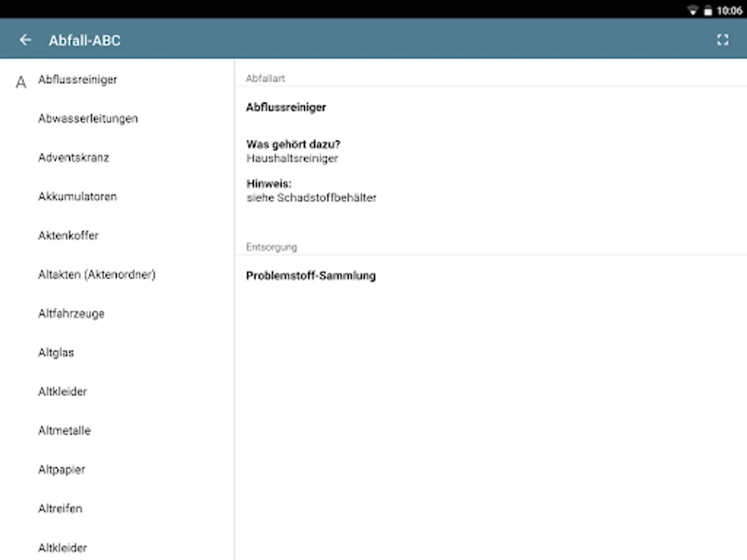Viewport: 747px width, 560px height.
Task: Select Altakten (Aktenordner) entry
Action: coord(97,274)
